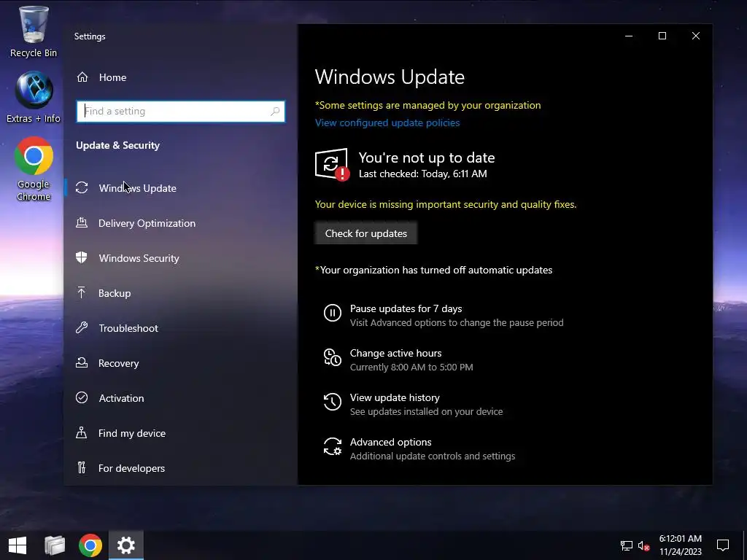This screenshot has width=747, height=560.
Task: Click the Windows Update page title
Action: click(390, 77)
